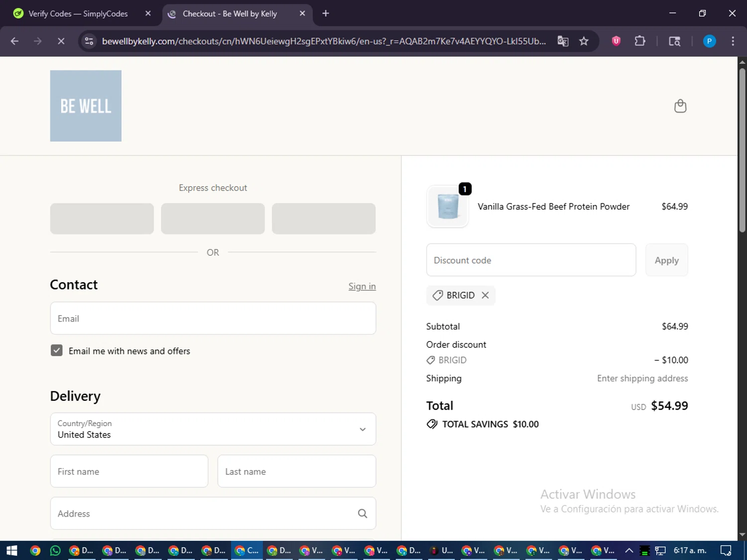The image size is (747, 560).
Task: Open the translate page icon
Action: 563,41
